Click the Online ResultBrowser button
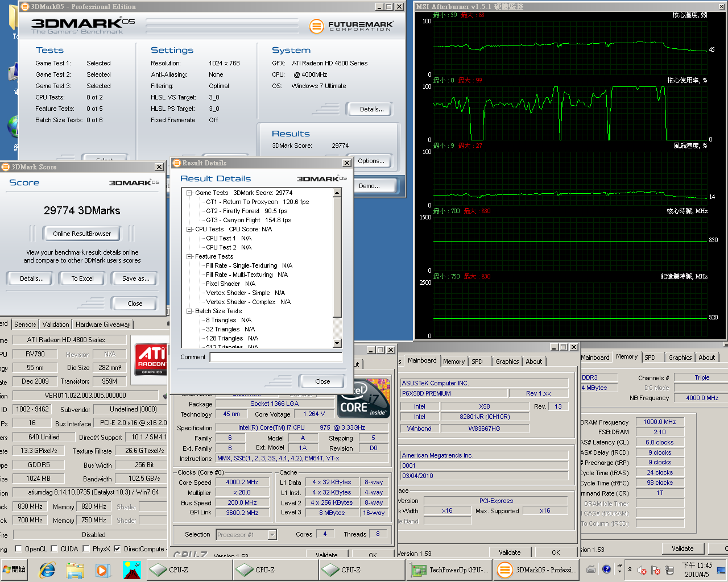728x582 pixels. (x=82, y=234)
